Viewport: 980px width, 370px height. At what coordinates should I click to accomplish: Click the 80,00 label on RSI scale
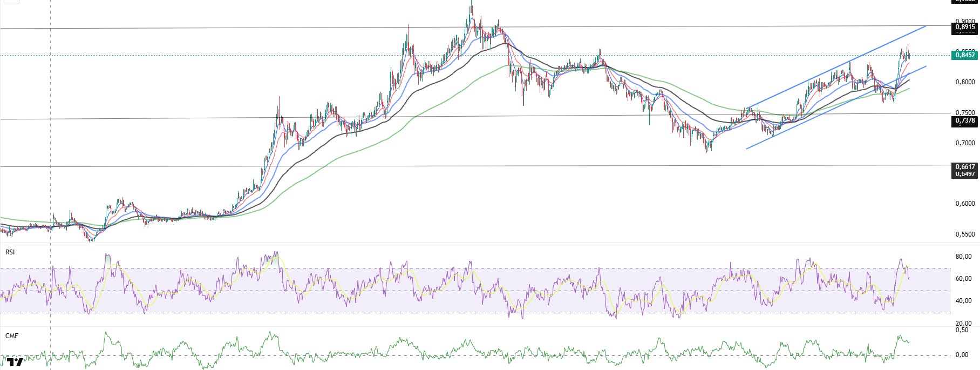(x=963, y=257)
